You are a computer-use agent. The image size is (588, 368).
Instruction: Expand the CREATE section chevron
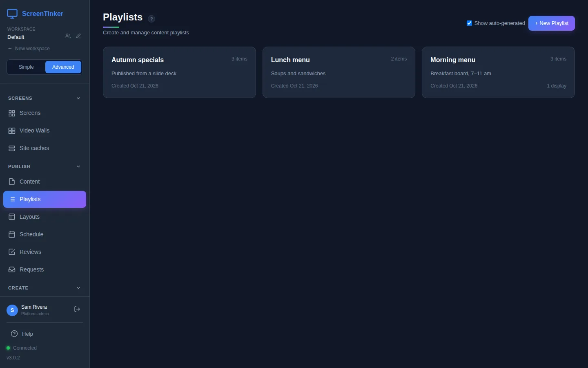pyautogui.click(x=78, y=288)
